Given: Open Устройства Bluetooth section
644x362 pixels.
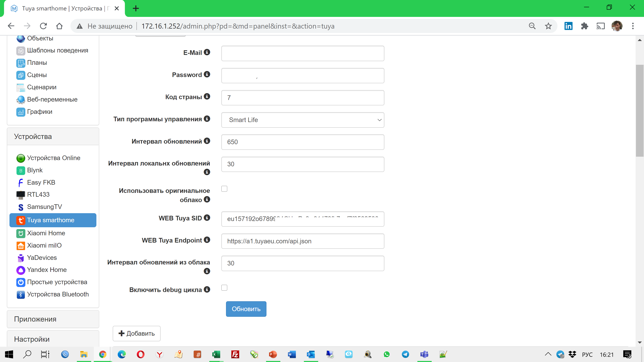Looking at the screenshot, I should (58, 294).
